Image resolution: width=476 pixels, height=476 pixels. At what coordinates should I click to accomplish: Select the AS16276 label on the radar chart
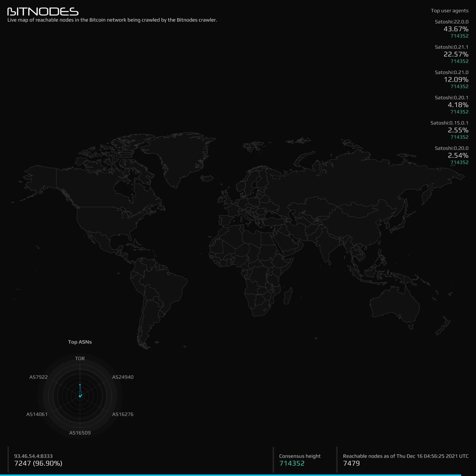(x=123, y=414)
